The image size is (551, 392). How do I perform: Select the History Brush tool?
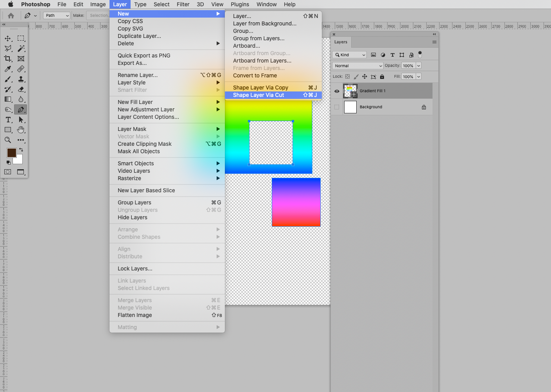point(8,89)
